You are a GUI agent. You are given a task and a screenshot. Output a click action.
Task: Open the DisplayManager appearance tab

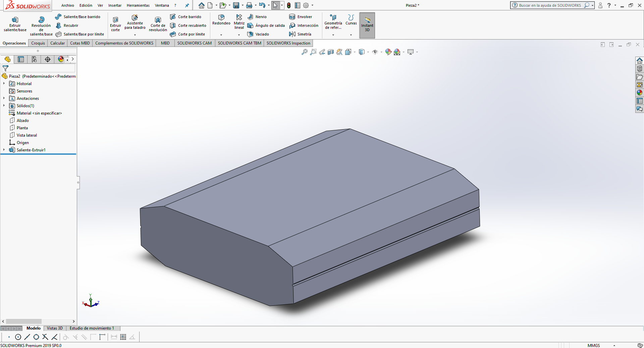click(61, 59)
